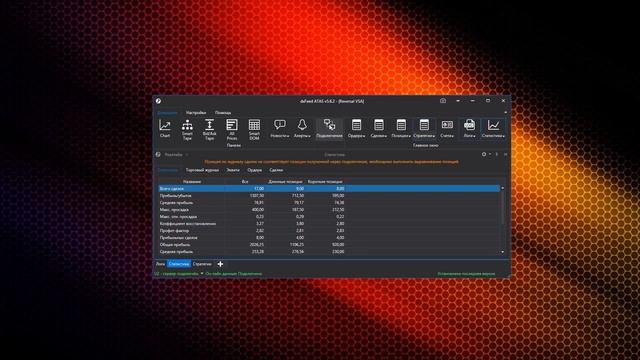
Task: Switch to the Эквити tab
Action: click(x=233, y=170)
